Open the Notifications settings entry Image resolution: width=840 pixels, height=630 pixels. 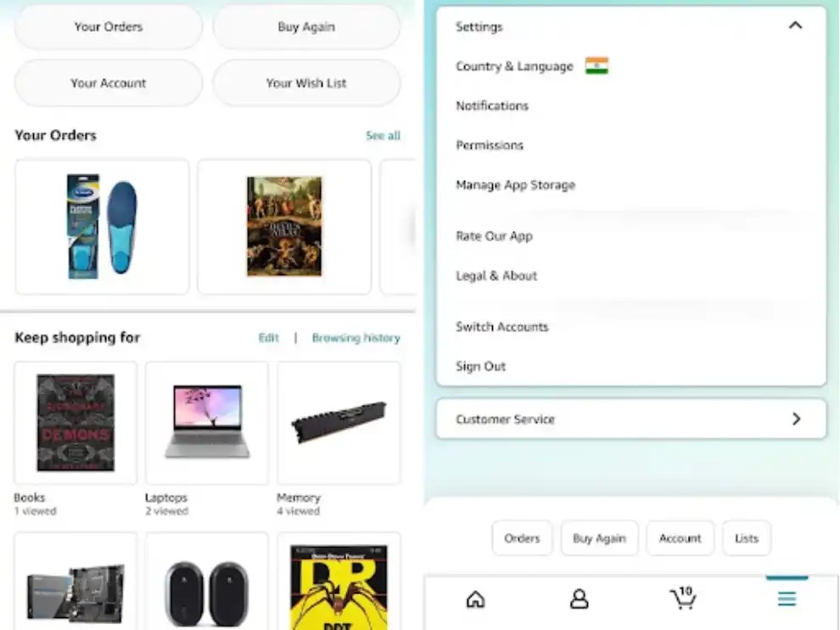492,105
